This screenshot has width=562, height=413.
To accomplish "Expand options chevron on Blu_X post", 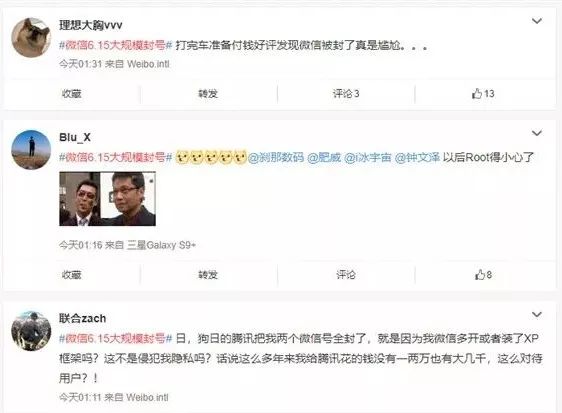I will (x=537, y=133).
